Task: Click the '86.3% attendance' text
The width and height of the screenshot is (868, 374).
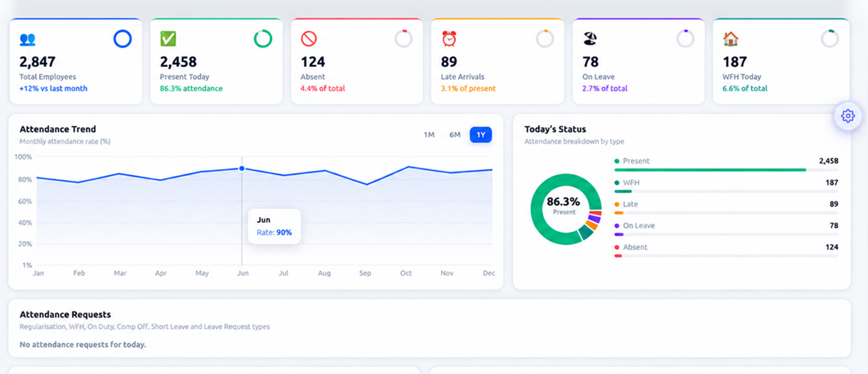Action: pos(191,89)
